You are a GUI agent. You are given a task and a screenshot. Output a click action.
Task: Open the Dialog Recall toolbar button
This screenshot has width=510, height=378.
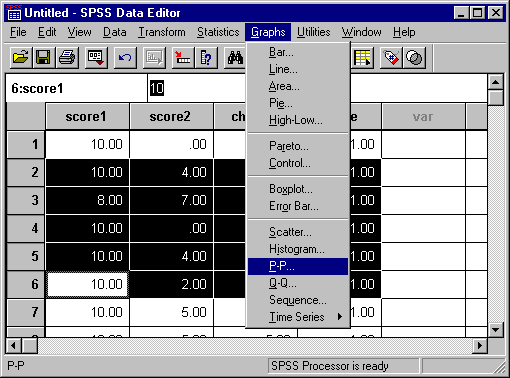pos(96,58)
